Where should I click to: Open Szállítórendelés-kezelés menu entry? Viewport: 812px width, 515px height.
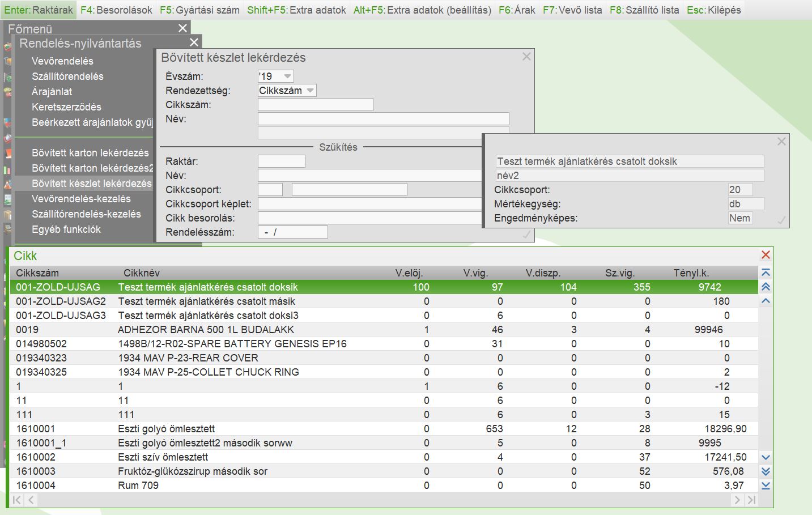coord(86,214)
